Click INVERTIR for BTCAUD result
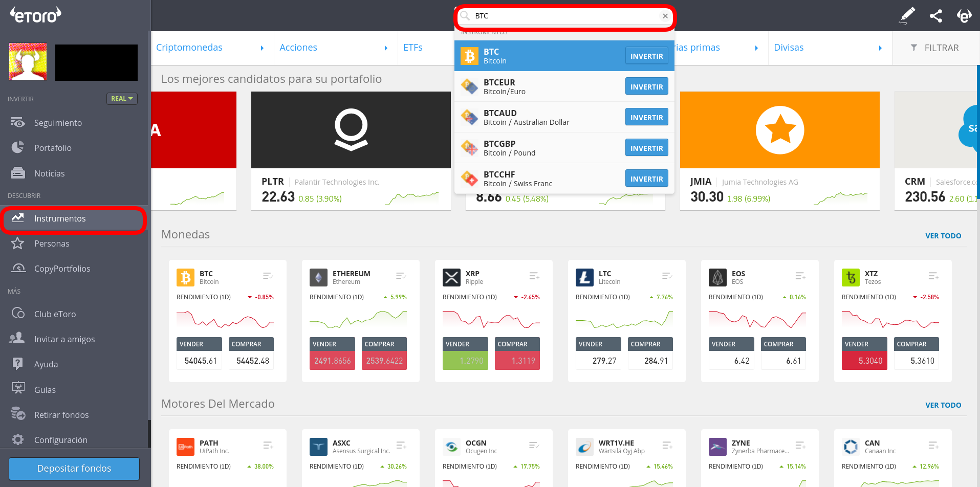This screenshot has height=487, width=980. coord(646,117)
